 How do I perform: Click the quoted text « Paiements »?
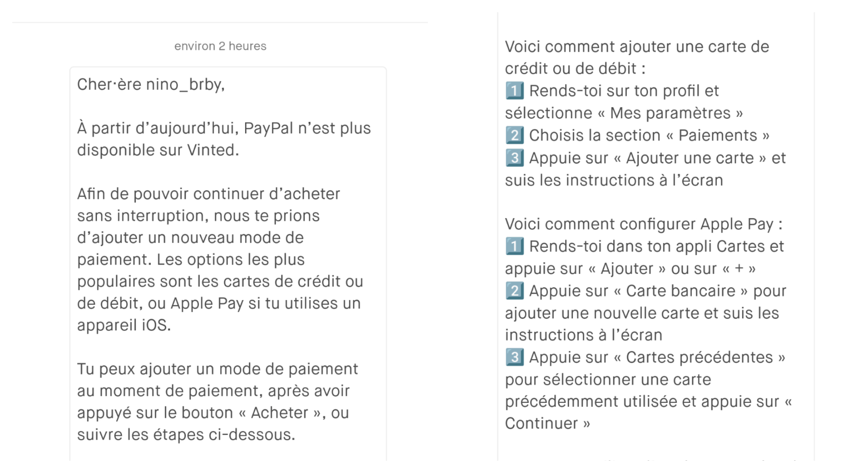click(x=718, y=135)
